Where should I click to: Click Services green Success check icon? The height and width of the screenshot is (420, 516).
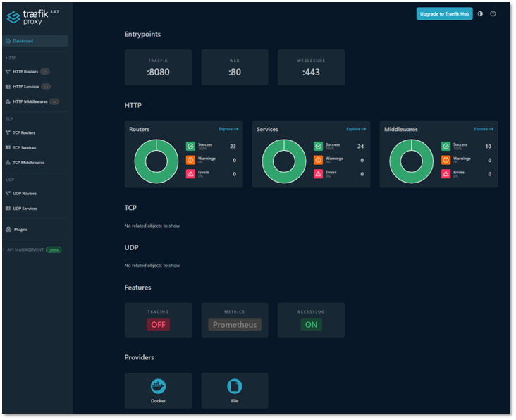[x=318, y=147]
